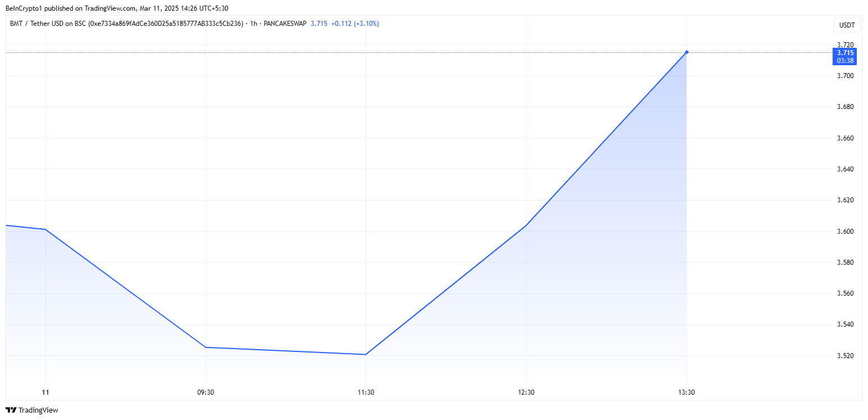
Task: Click the 13:30 time axis label
Action: click(687, 392)
